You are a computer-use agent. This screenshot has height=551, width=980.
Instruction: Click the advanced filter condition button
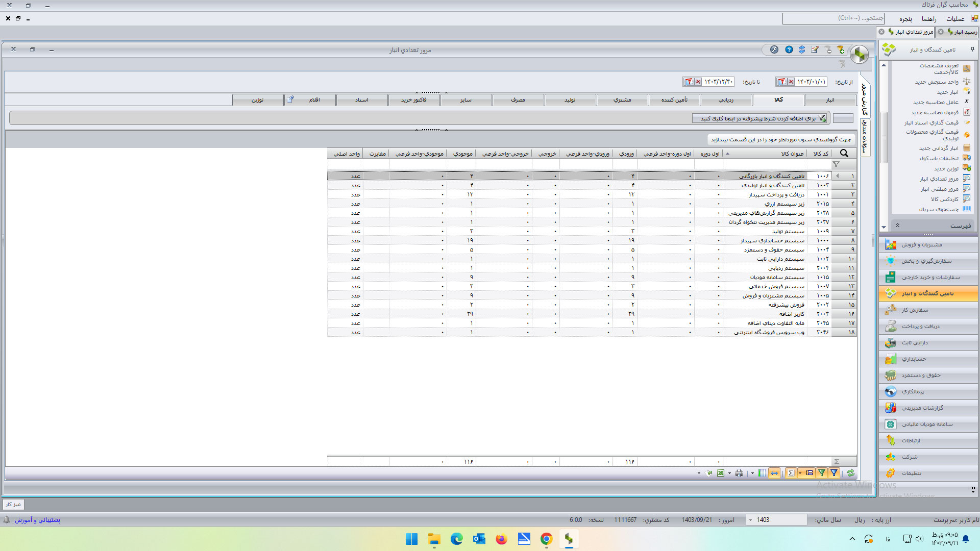tap(759, 118)
